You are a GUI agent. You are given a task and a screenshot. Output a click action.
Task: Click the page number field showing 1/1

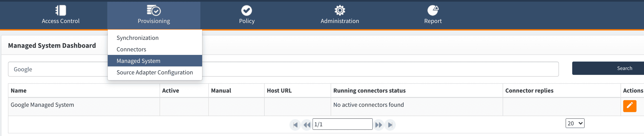tap(342, 124)
